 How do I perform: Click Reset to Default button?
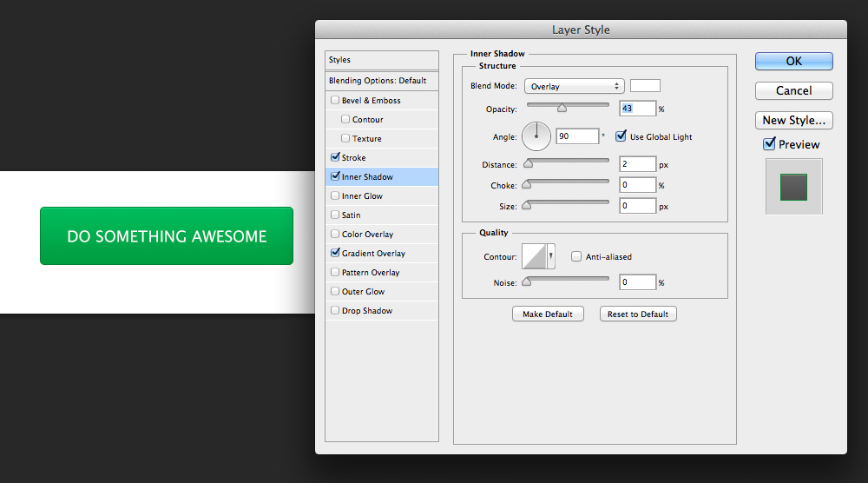pyautogui.click(x=638, y=314)
